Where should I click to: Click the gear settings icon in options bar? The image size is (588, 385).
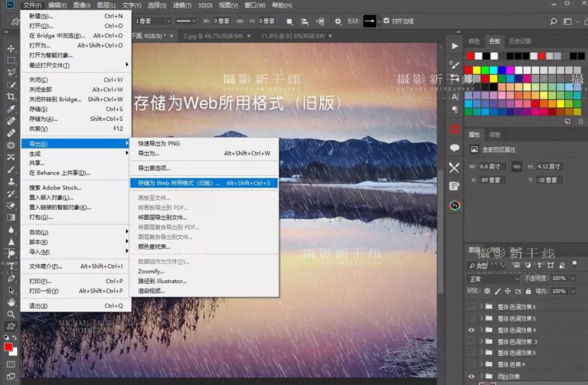[338, 22]
